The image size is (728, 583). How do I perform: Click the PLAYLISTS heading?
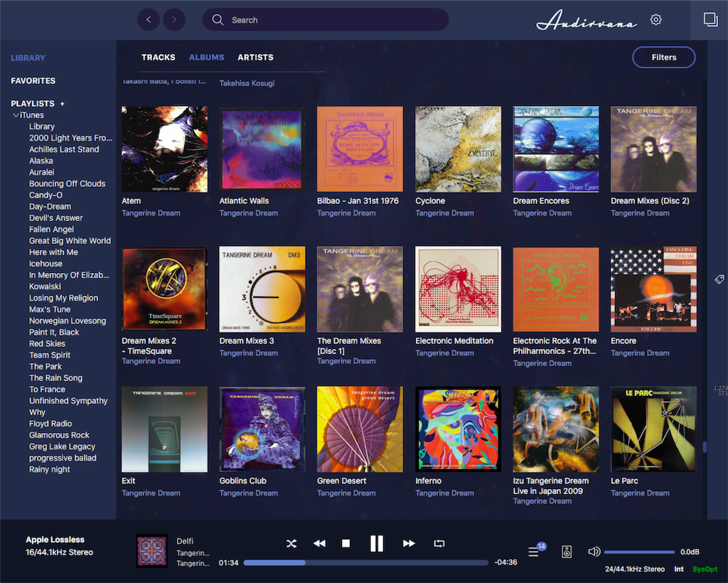[33, 104]
